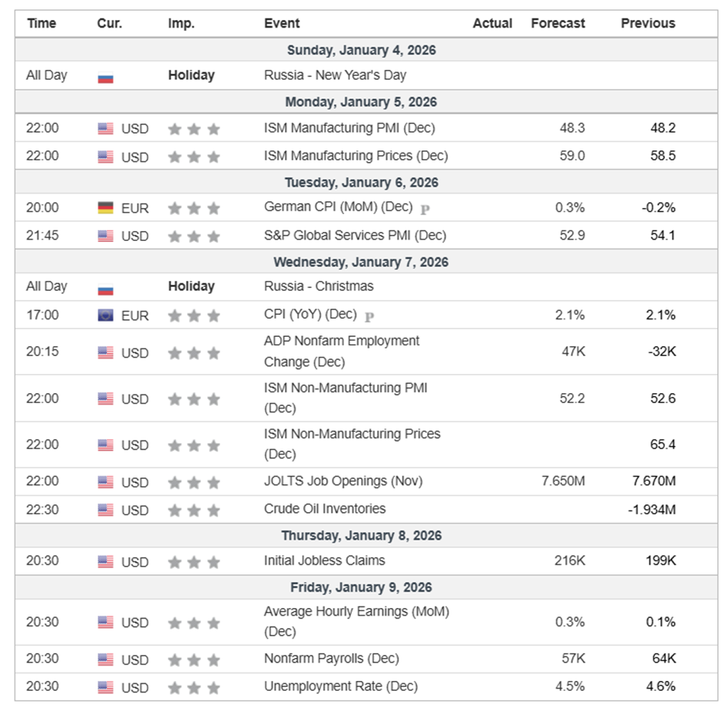Click the preliminary 'P' icon beside German CPI
This screenshot has width=728, height=707.
point(425,208)
